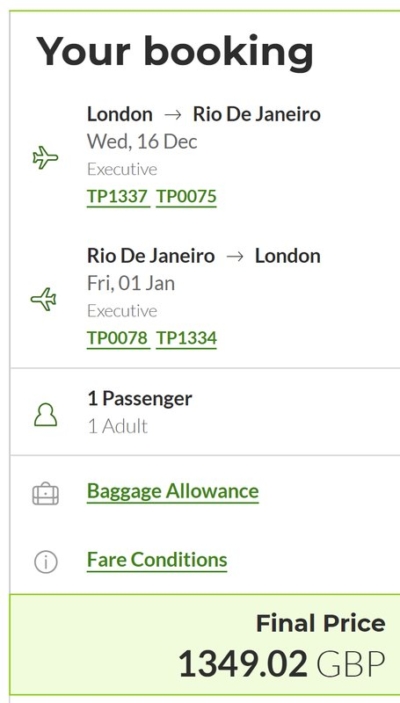This screenshot has height=703, width=400.
Task: Click the fare conditions info icon
Action: 46,561
